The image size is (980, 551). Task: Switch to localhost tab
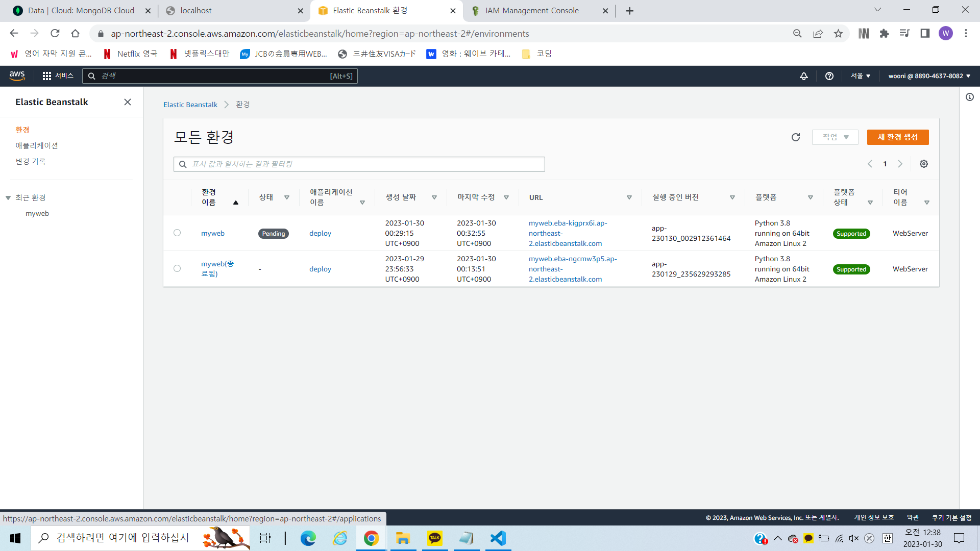pos(235,11)
